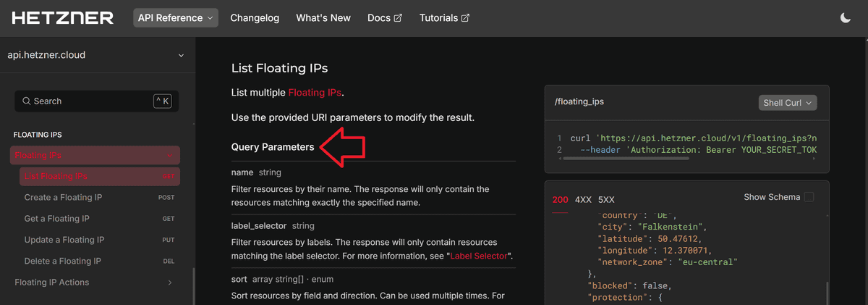Click the /floating_ips endpoint path
868x305 pixels.
(579, 102)
